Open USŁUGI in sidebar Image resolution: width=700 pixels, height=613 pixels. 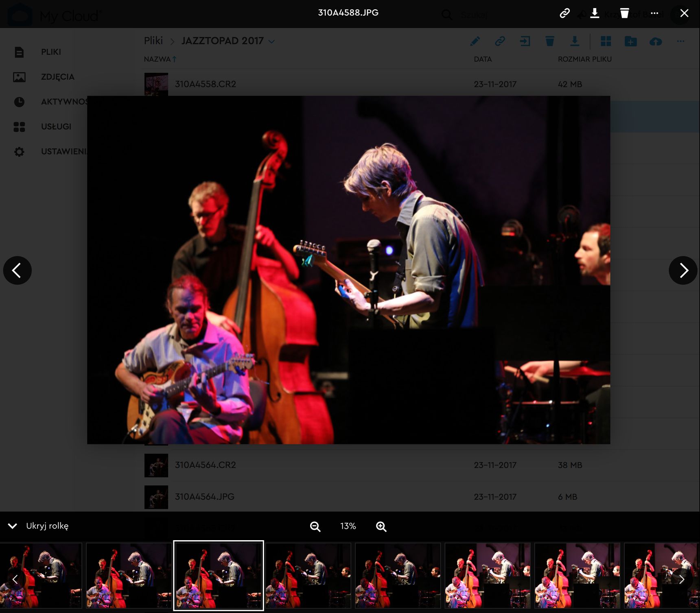click(x=56, y=127)
